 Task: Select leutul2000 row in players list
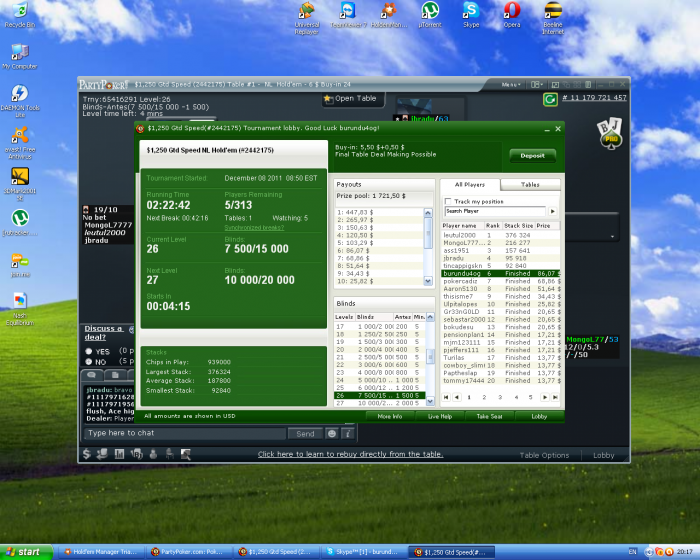500,235
